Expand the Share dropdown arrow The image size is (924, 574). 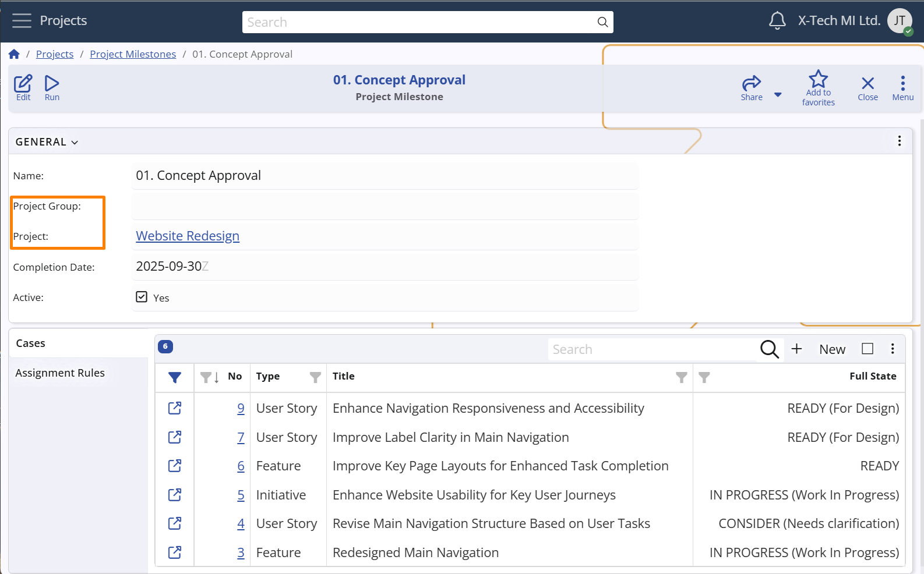pos(778,94)
